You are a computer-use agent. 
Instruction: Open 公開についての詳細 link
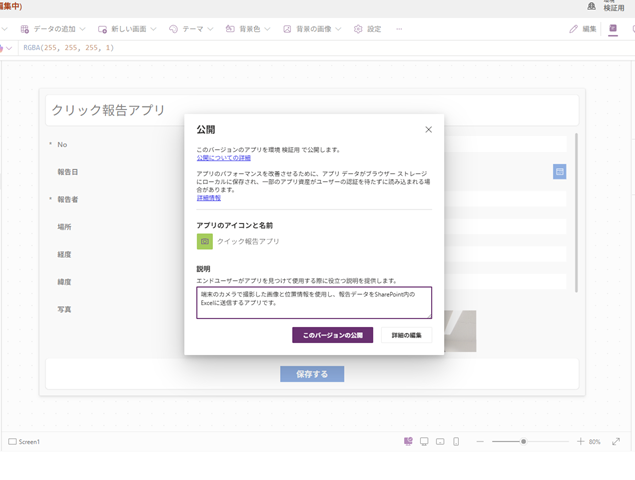click(223, 158)
